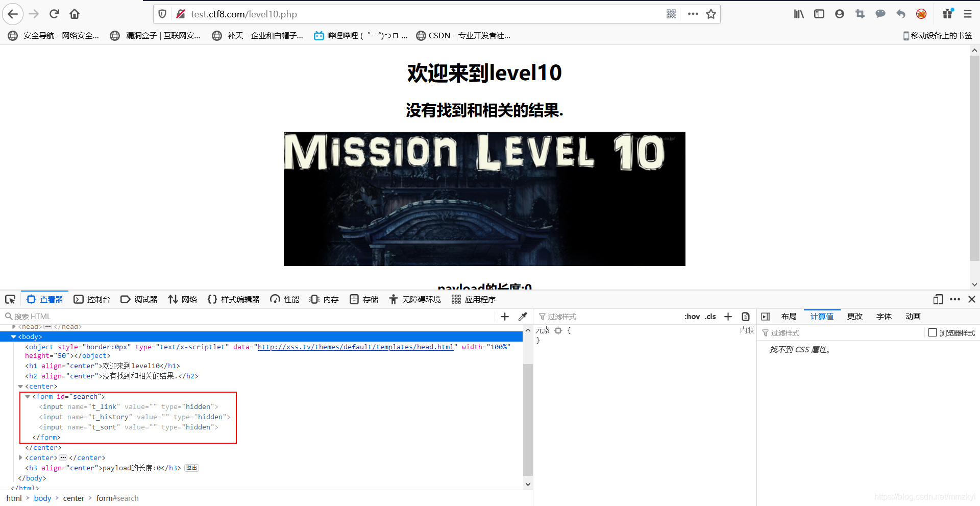This screenshot has height=506, width=980.
Task: Switch to the Debugger (调试器) tab
Action: [x=139, y=300]
